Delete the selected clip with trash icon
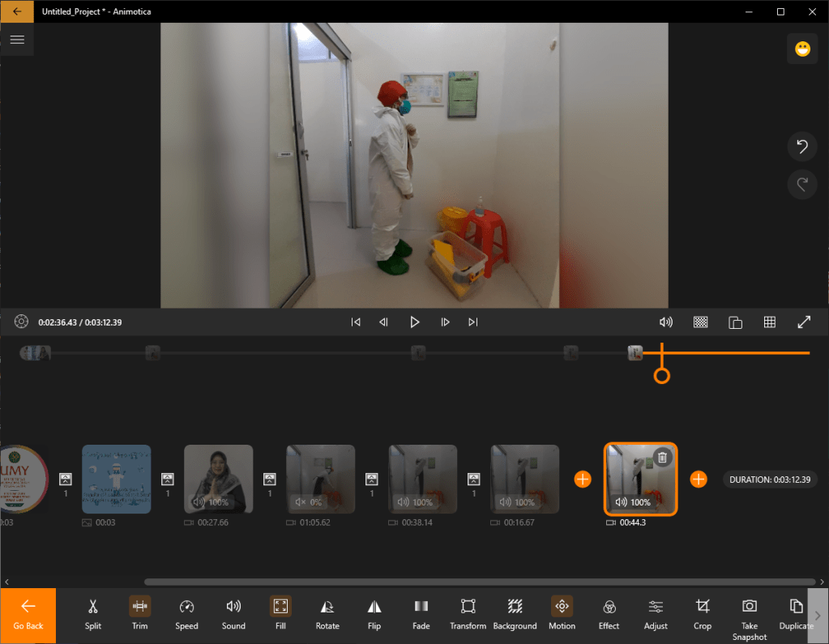The height and width of the screenshot is (644, 829). pos(662,458)
